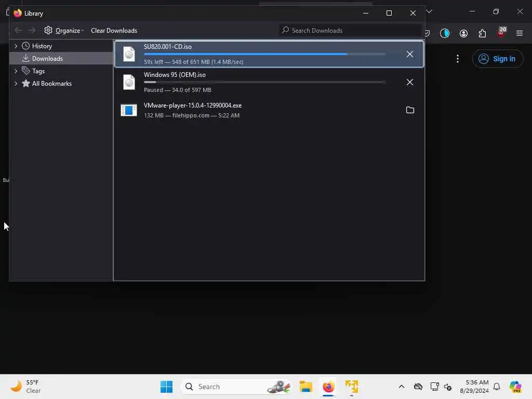Select VMware-player-15.0.4-12990004.exe file name
The image size is (532, 399).
point(193,105)
